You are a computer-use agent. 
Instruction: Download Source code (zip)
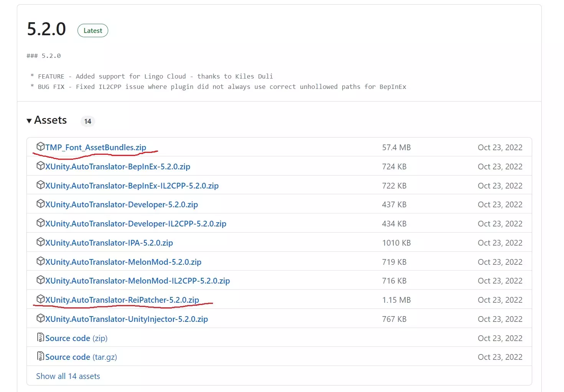tap(76, 338)
